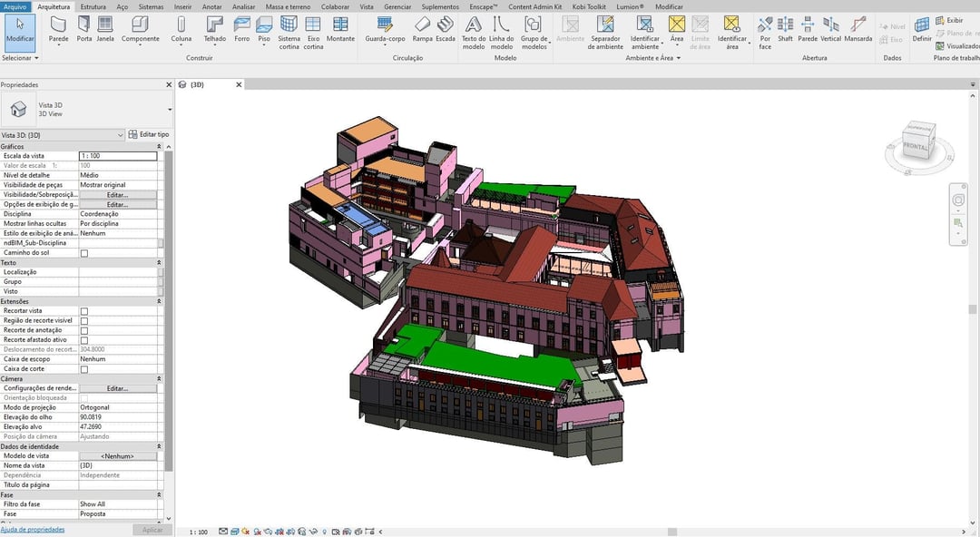Choose the Escada stair tool

(445, 30)
